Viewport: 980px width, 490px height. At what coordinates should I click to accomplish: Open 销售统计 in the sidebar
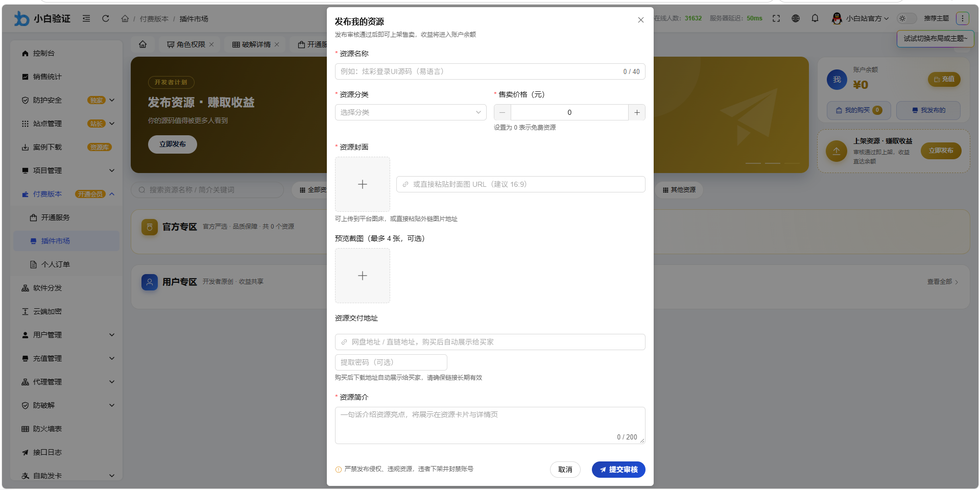[x=66, y=77]
